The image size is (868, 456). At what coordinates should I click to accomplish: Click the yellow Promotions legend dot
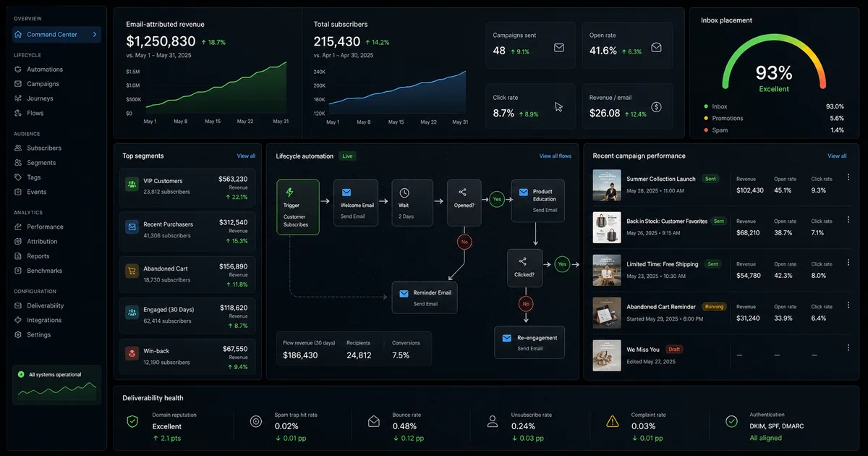(x=706, y=118)
